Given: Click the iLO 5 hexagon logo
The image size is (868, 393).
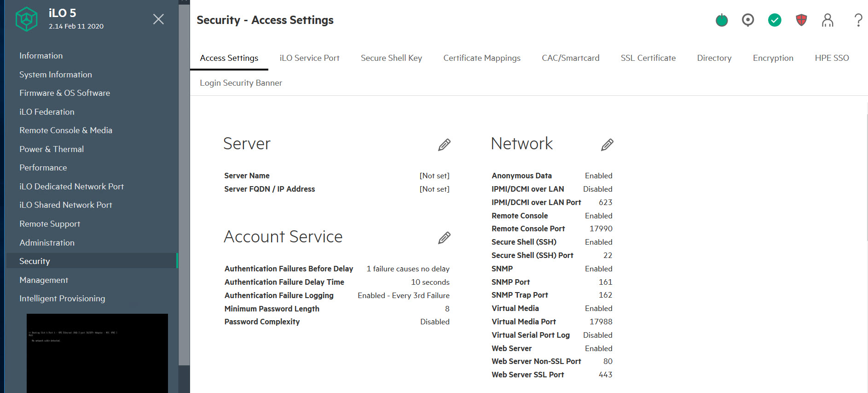Looking at the screenshot, I should coord(27,19).
